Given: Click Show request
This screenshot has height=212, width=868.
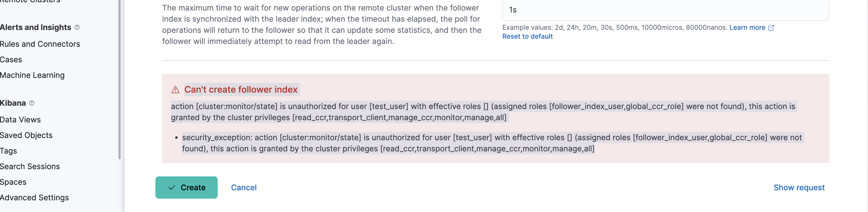Looking at the screenshot, I should [x=799, y=188].
